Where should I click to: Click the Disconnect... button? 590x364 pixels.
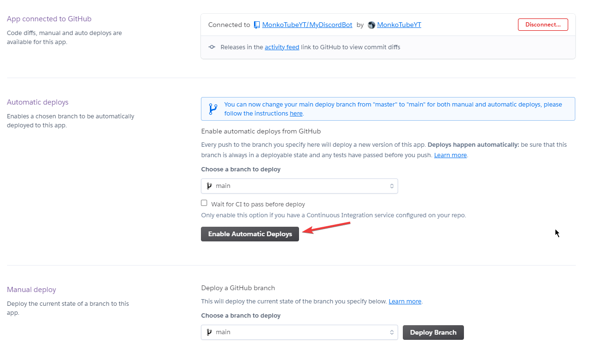tap(543, 25)
